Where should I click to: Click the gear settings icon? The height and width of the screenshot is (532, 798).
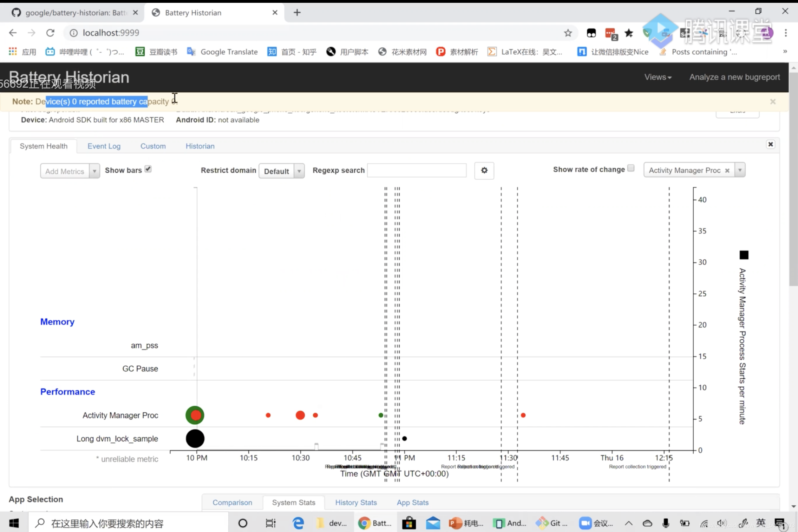pos(484,171)
